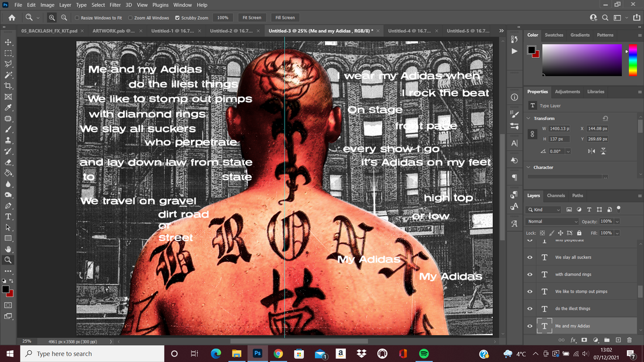Select the Move tool
The image size is (644, 362).
(8, 42)
